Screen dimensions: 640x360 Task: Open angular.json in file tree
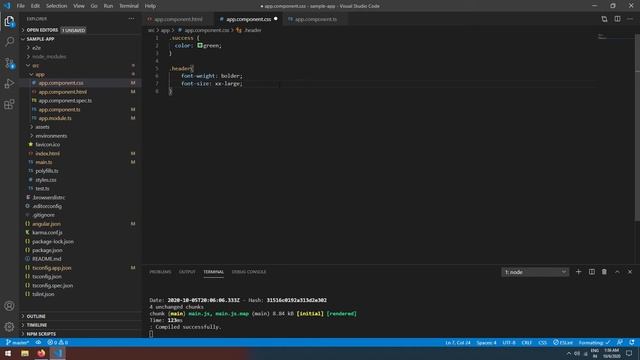[80, 224]
